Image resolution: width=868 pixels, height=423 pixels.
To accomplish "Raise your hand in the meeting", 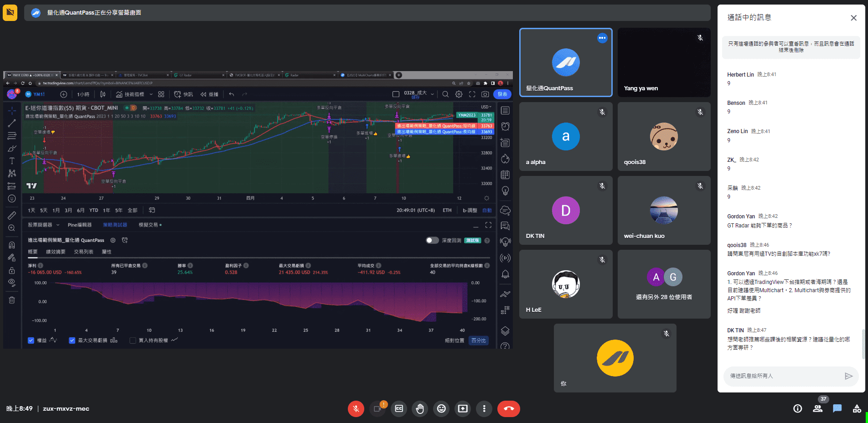I will (x=420, y=408).
